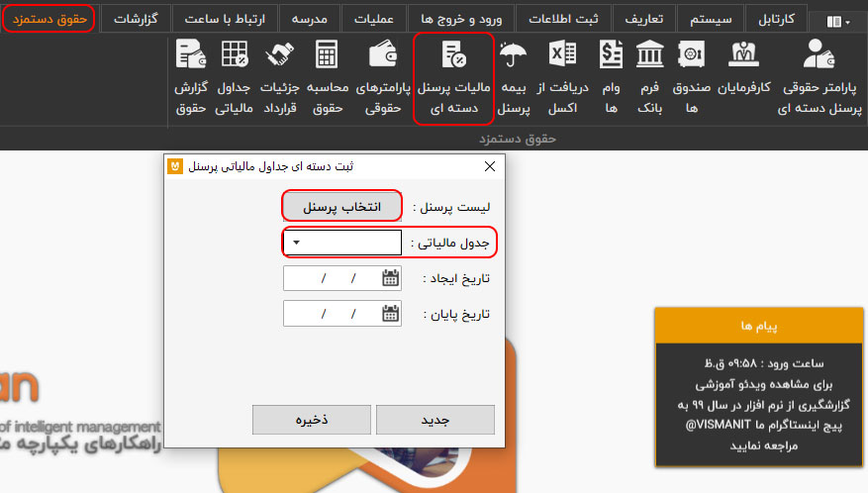Switch to سیستم tab
This screenshot has height=493, width=868.
coord(711,19)
